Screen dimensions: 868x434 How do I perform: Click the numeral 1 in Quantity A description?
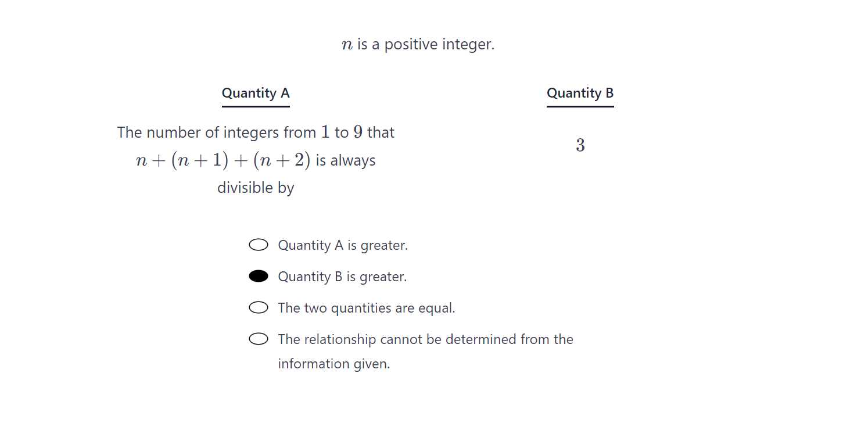(x=325, y=132)
